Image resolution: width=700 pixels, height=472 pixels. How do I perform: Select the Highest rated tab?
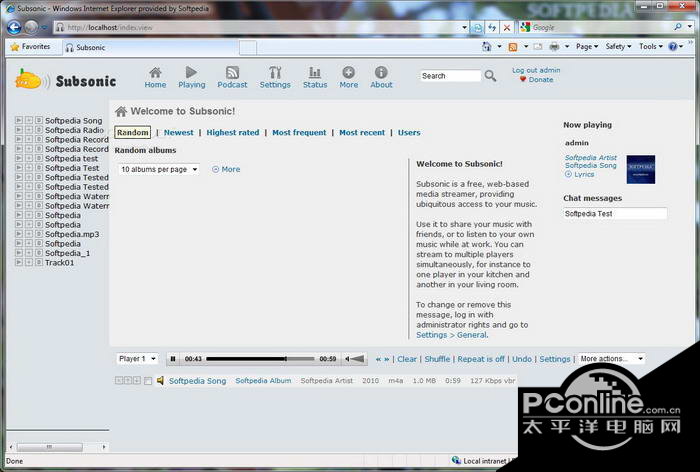pos(232,132)
